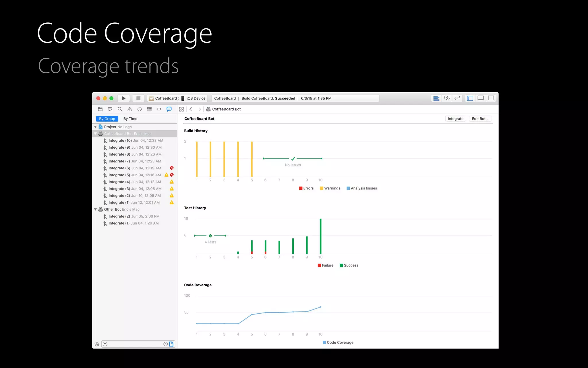
Task: Select Integrate (4) Jun 04, 12:12 AM
Action: tap(134, 182)
